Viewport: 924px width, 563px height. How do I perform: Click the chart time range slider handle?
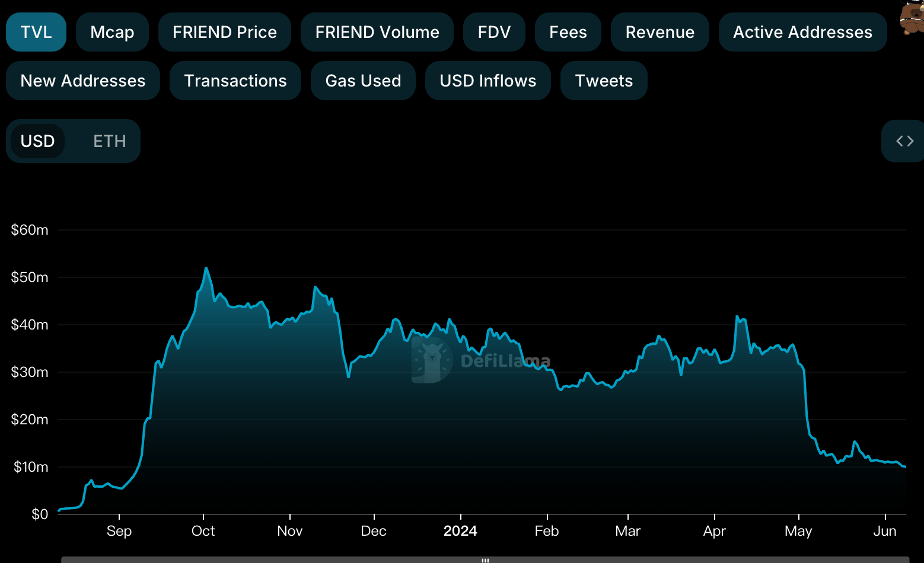(485, 559)
